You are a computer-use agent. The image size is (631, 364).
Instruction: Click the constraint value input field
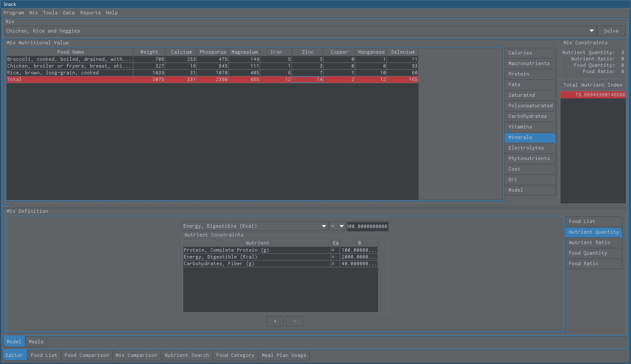[367, 226]
